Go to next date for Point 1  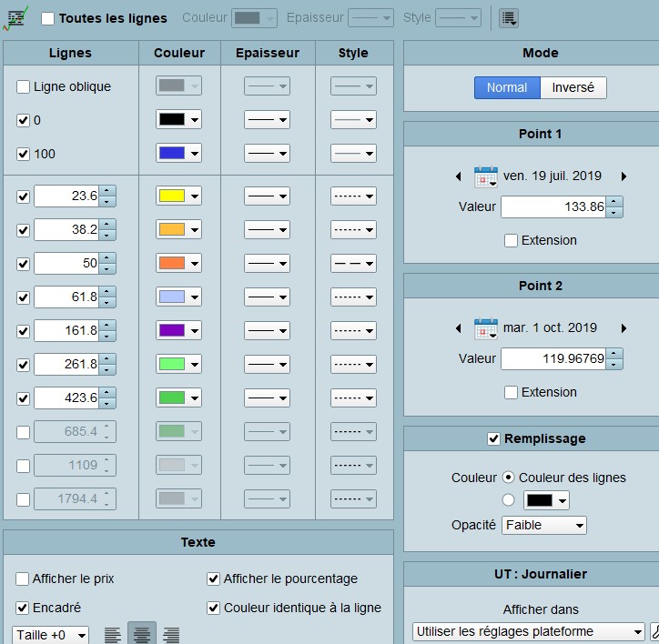[x=624, y=176]
